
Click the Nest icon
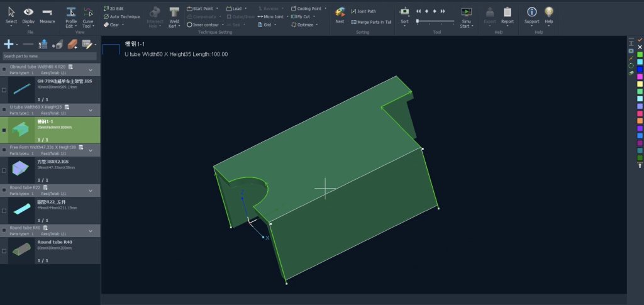[x=340, y=15]
